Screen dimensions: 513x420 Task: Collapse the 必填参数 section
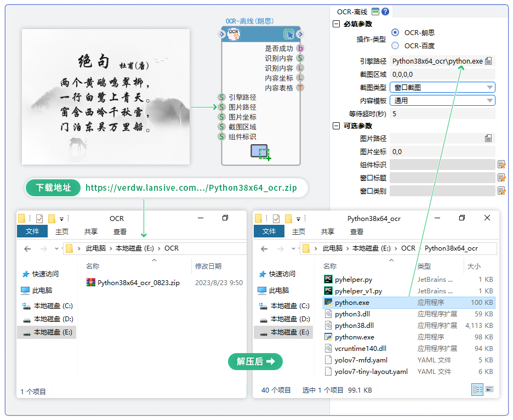pyautogui.click(x=336, y=24)
